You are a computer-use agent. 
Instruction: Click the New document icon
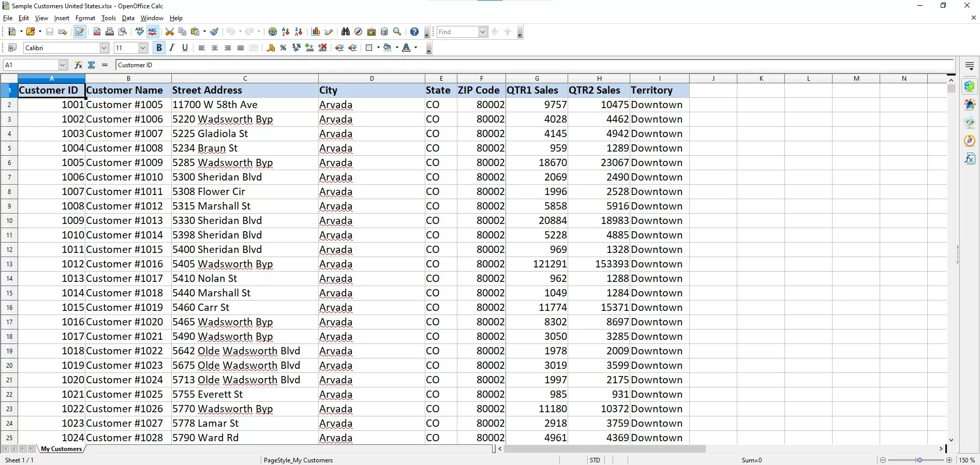12,32
